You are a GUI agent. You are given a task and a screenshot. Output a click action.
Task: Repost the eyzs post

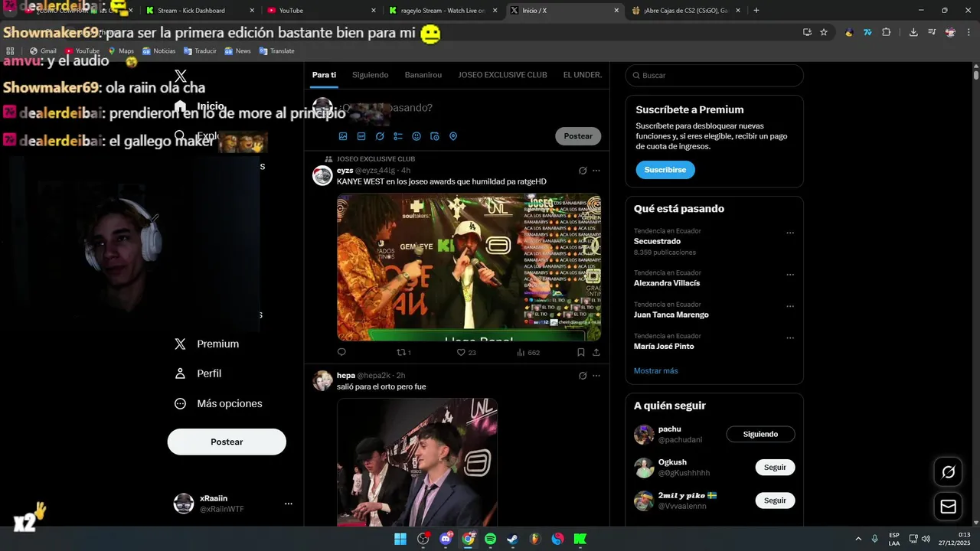[403, 352]
